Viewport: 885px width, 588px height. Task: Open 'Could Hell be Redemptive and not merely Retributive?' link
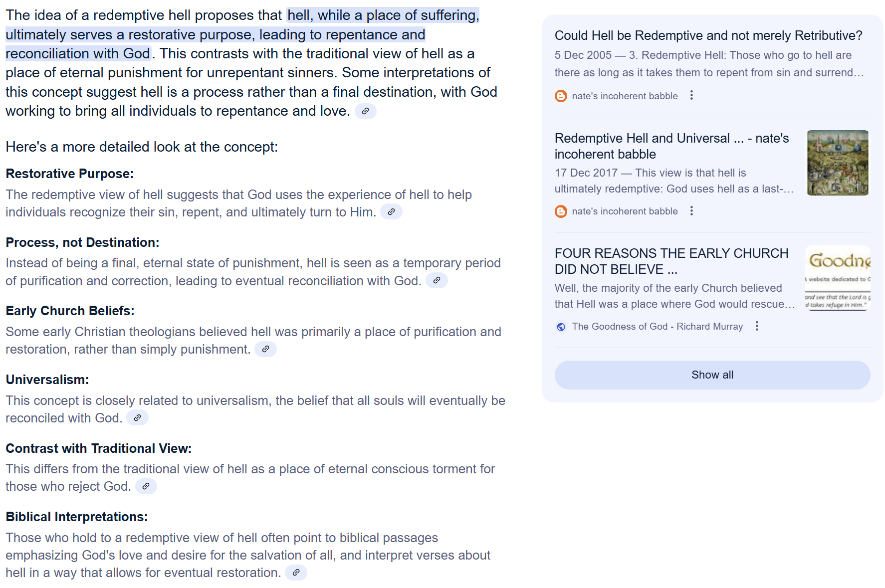[x=708, y=36]
